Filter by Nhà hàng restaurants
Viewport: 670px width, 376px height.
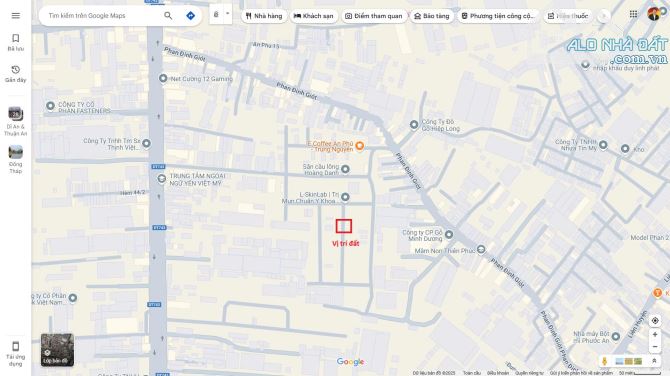click(x=264, y=16)
